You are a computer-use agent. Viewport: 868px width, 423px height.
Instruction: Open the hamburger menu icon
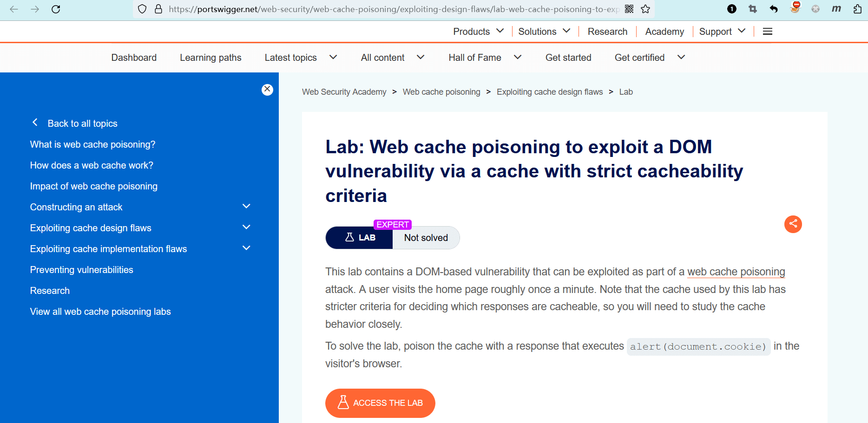768,32
